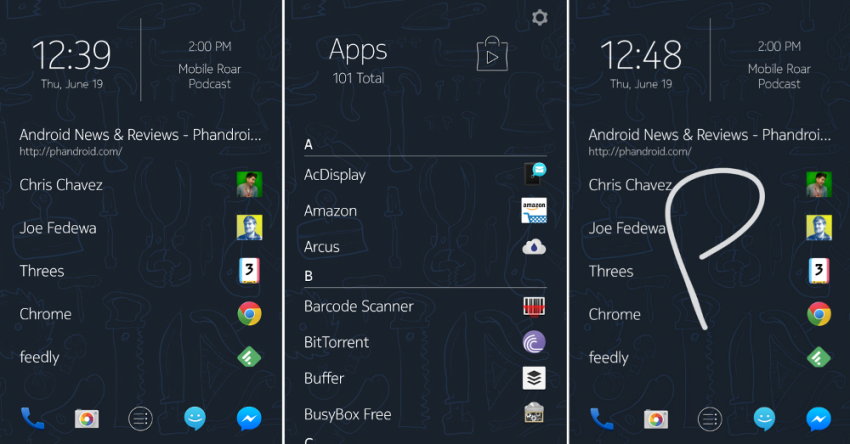This screenshot has width=850, height=444.
Task: Open the Buffer app icon
Action: pyautogui.click(x=534, y=378)
